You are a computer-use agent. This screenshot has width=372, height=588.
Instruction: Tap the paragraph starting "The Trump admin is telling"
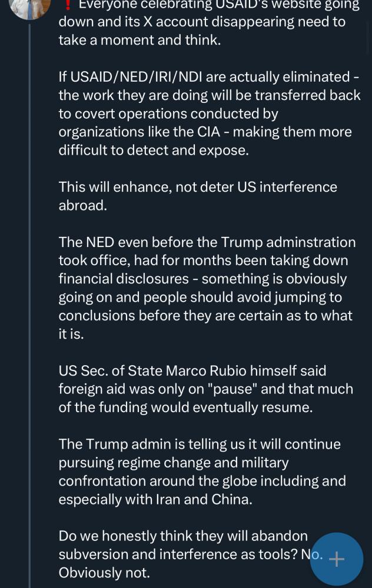(202, 472)
